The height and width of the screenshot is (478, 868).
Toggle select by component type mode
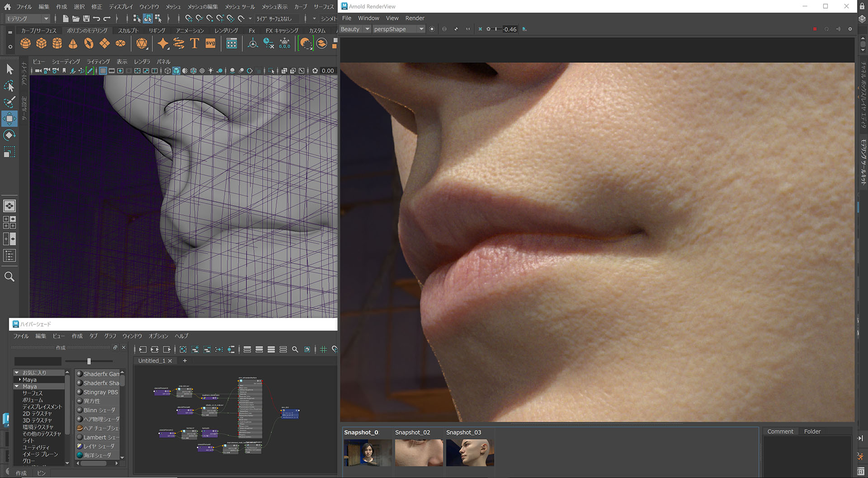(158, 19)
